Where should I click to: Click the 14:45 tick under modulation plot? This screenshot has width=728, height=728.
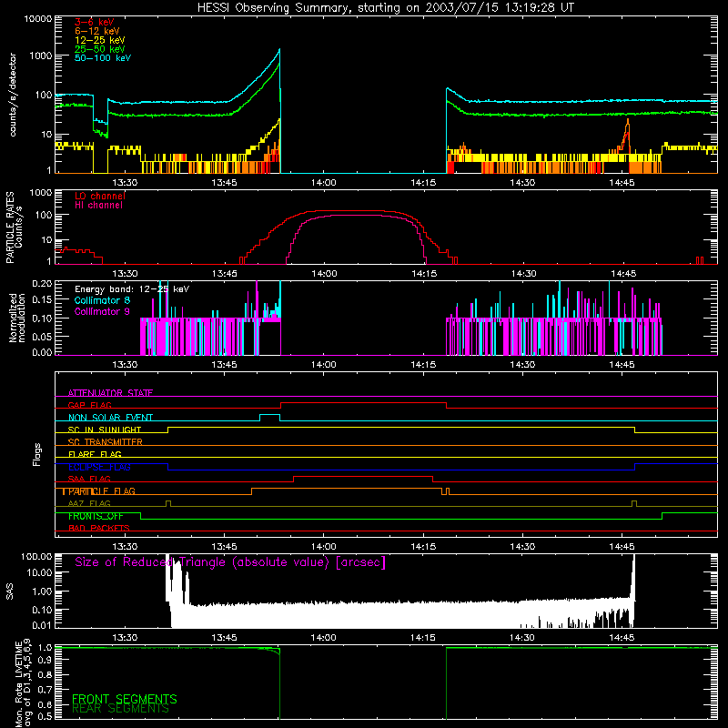click(x=622, y=365)
